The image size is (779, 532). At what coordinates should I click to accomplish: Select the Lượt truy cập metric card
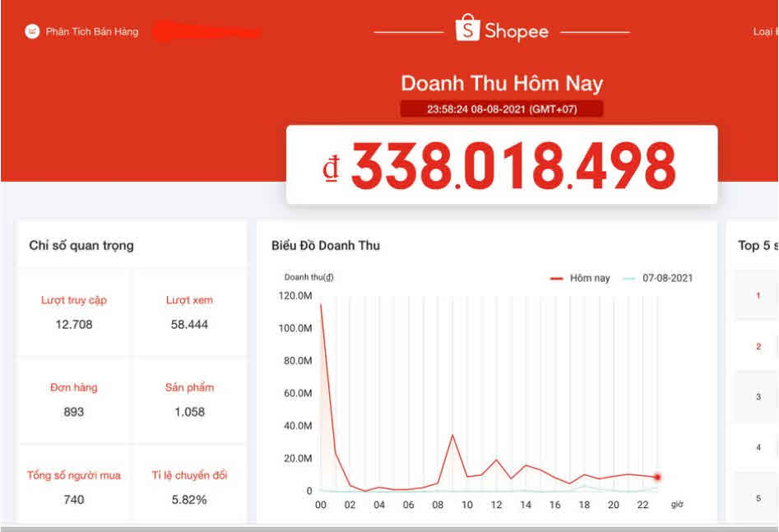[74, 312]
